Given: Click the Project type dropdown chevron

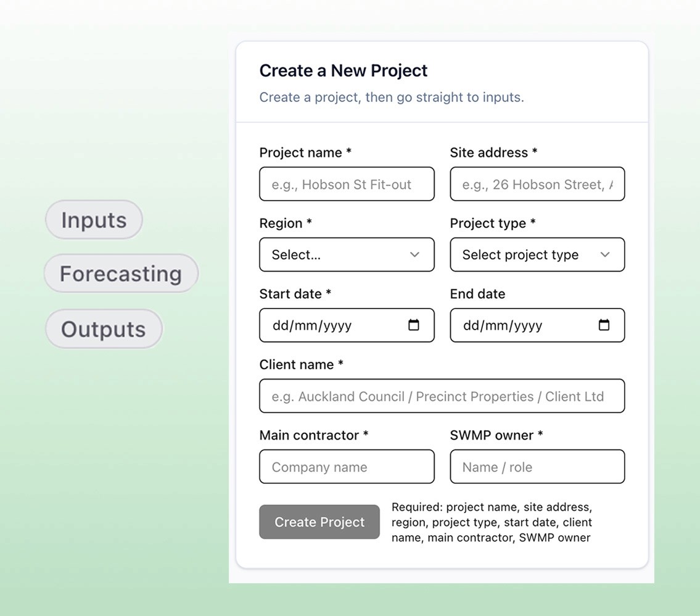Looking at the screenshot, I should click(x=605, y=254).
